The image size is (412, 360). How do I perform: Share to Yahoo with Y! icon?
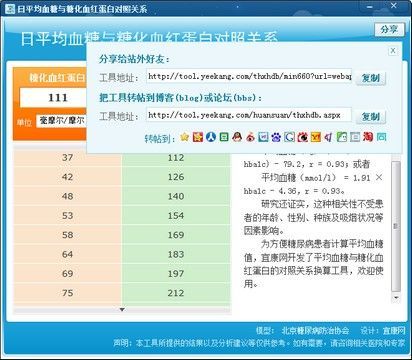tap(316, 137)
